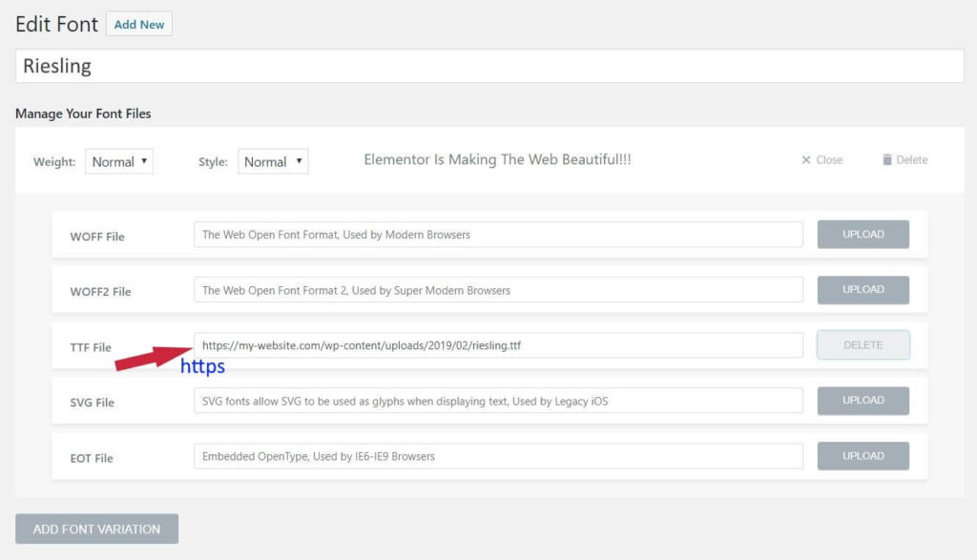This screenshot has width=977, height=560.
Task: Click the trash Delete icon
Action: coord(887,160)
